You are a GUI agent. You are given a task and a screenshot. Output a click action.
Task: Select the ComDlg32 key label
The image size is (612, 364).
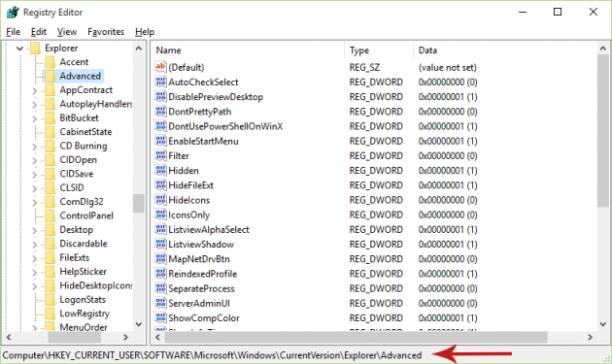click(82, 202)
